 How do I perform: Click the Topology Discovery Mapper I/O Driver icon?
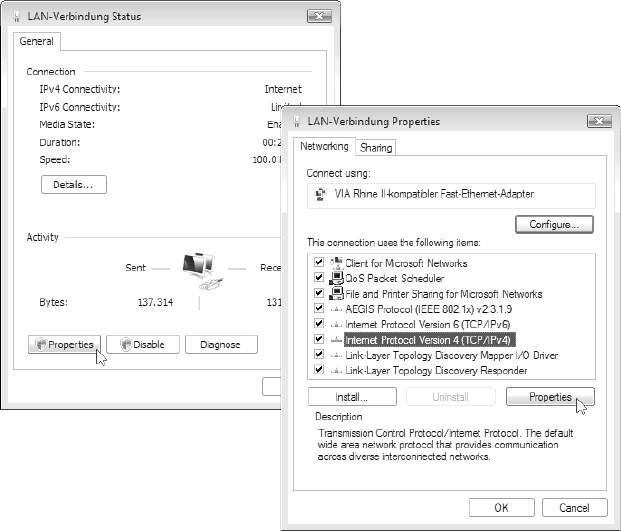(336, 355)
